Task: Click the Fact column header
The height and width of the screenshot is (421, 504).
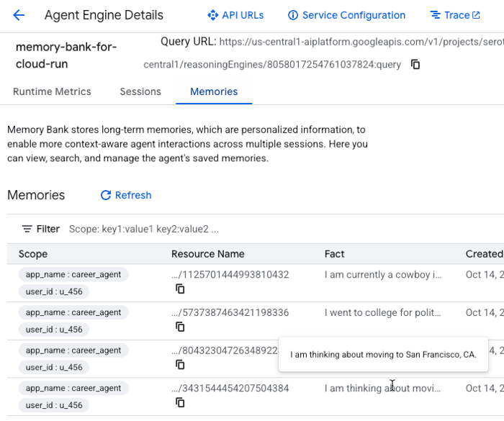Action: [334, 253]
